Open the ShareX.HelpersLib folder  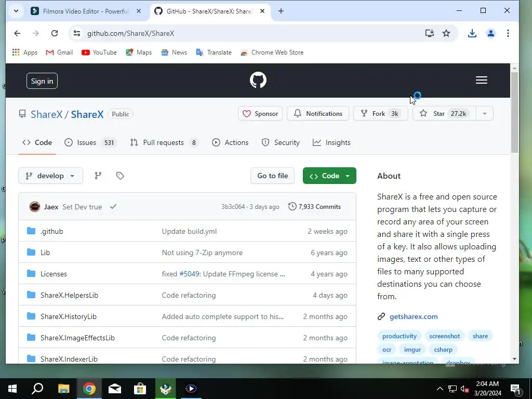(x=69, y=295)
